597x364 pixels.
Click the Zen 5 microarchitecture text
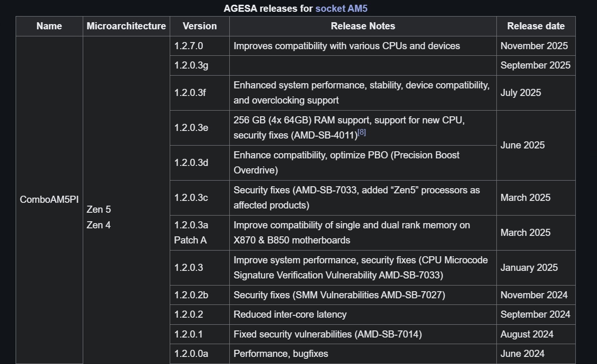click(99, 209)
